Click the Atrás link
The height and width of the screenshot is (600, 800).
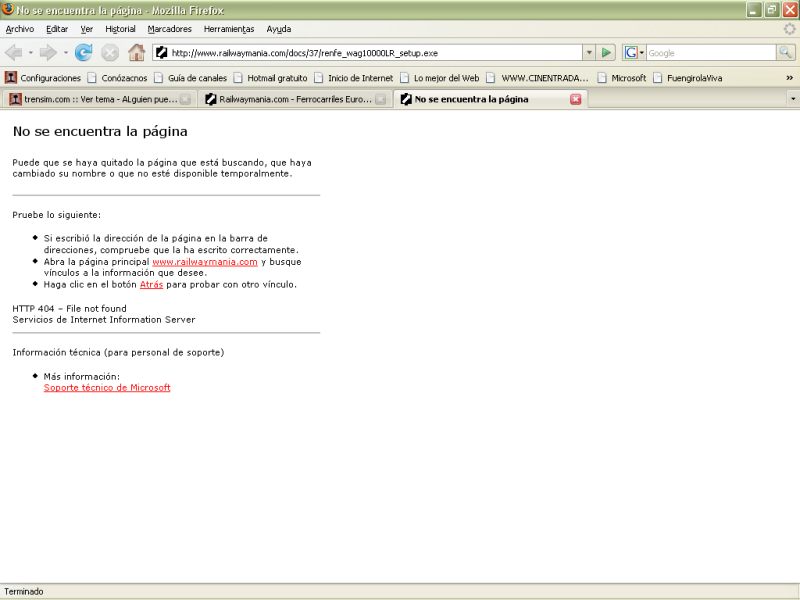(151, 284)
